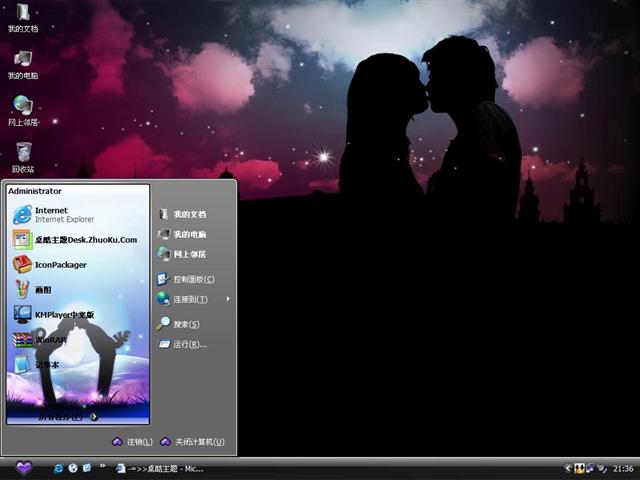This screenshot has height=480, width=640.
Task: Expand the all programs list arrow
Action: pyautogui.click(x=93, y=417)
